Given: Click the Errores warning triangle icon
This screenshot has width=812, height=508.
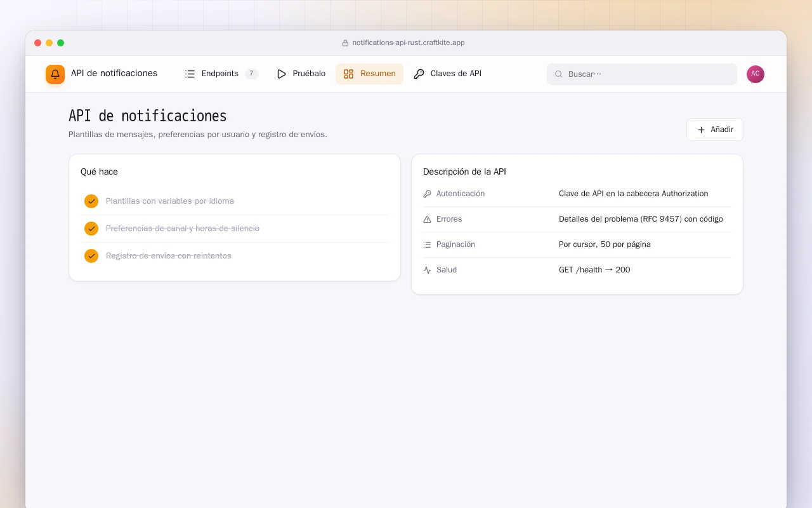Looking at the screenshot, I should [x=427, y=219].
